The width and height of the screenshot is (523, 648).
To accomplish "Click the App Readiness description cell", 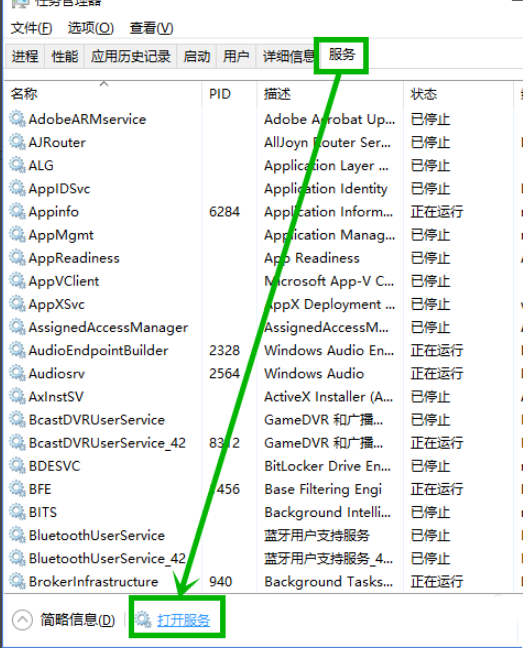I will [312, 258].
